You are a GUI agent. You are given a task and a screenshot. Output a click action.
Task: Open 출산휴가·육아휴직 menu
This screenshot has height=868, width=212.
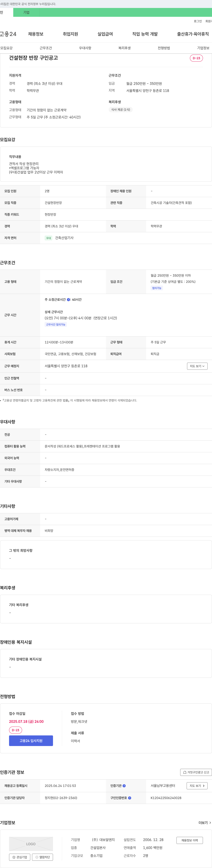(193, 34)
